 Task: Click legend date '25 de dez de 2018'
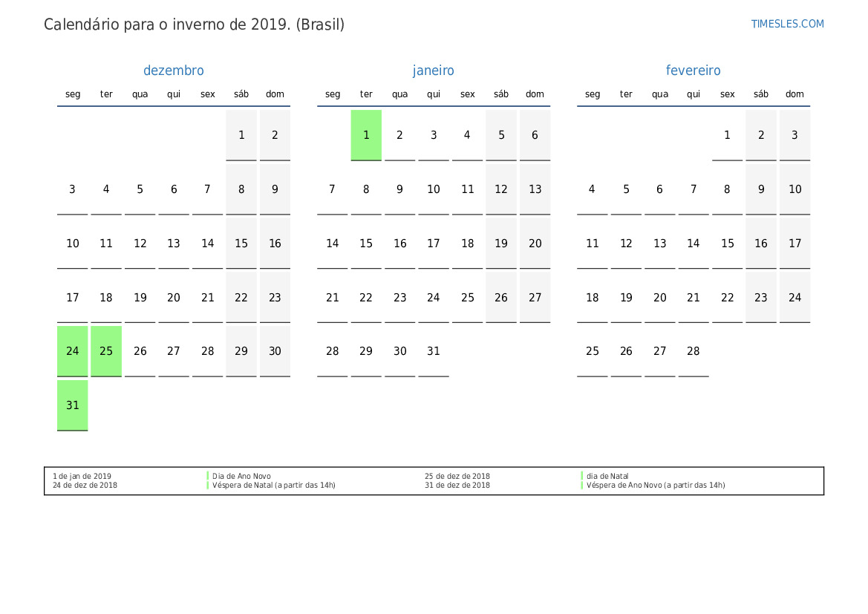click(x=457, y=476)
